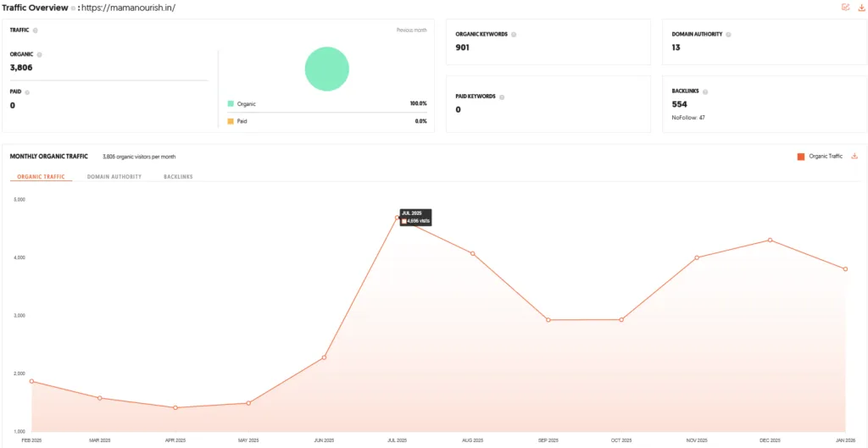Screen dimensions: 868x448
Task: Click the 3,000 y-axis label
Action: [x=19, y=316]
